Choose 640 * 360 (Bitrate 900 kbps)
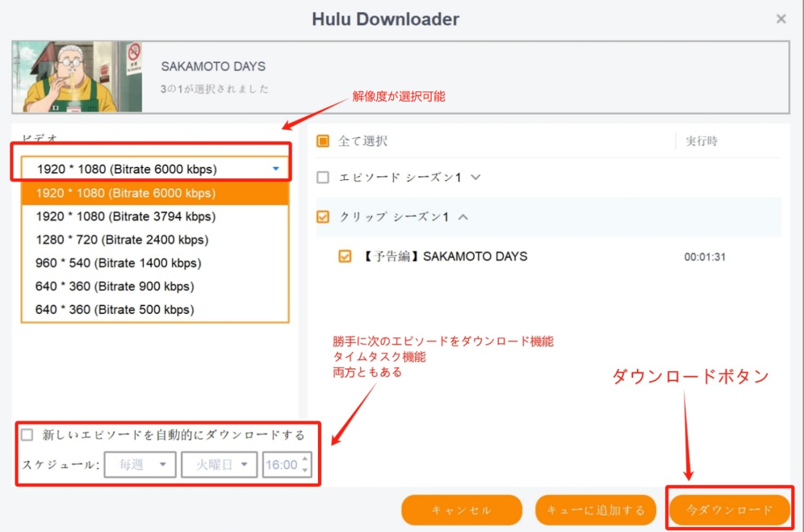804x532 pixels. point(155,287)
